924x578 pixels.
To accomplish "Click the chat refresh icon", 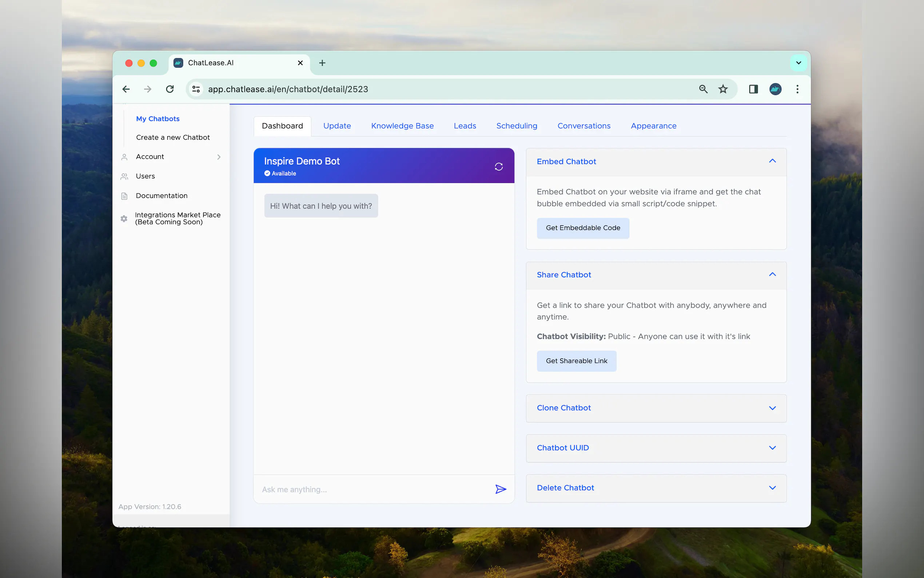I will 498,166.
